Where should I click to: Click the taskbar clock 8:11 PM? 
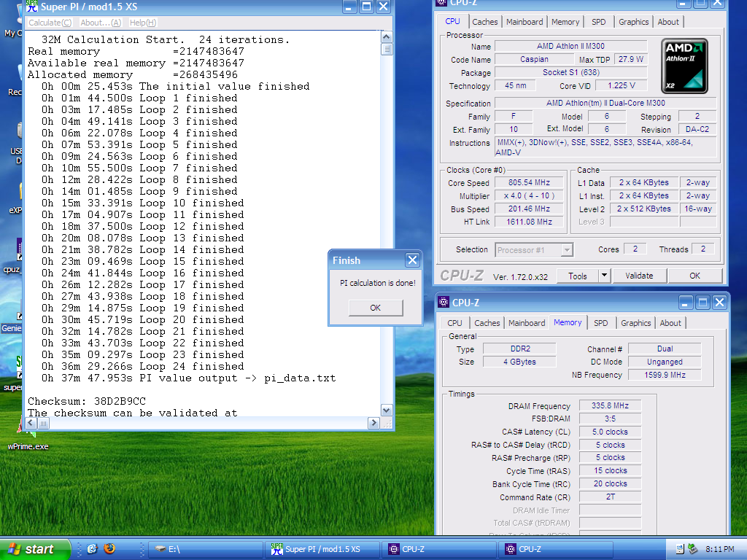tap(719, 549)
